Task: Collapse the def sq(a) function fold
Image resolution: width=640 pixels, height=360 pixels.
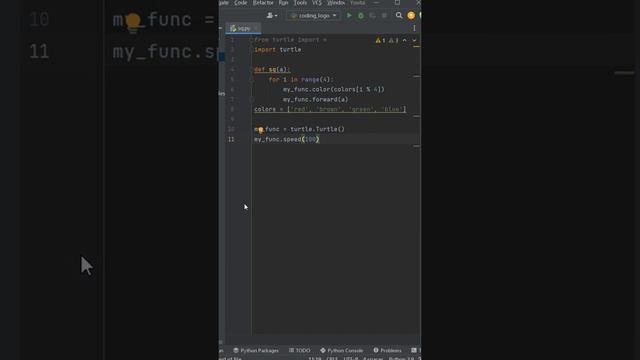Action: [x=251, y=69]
